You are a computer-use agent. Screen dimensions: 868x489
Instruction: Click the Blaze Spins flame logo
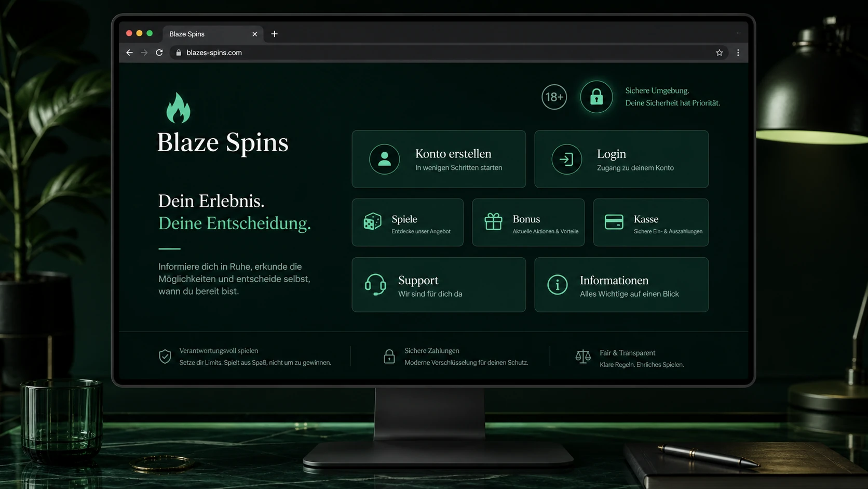(179, 108)
